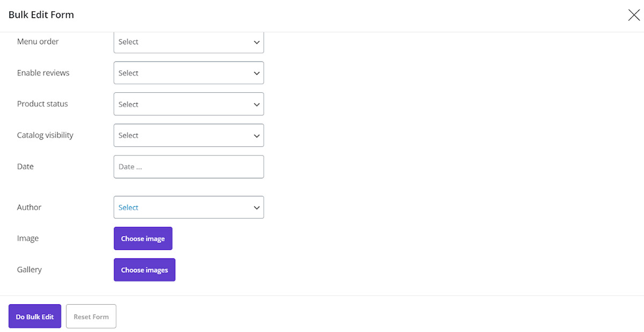The height and width of the screenshot is (332, 644).
Task: Click the chevron arrow in Product status field
Action: (257, 105)
